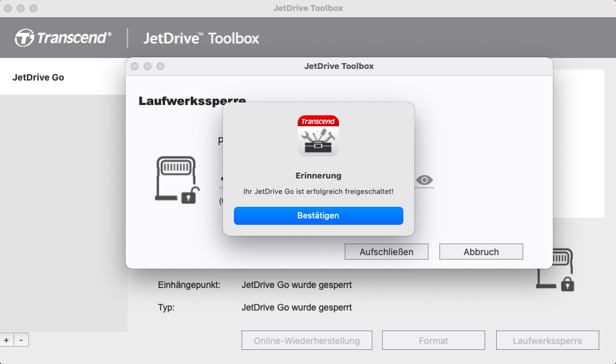
Task: Click Einhängepunkt value 'JetDrive Go wurde gesperrt'
Action: click(296, 285)
